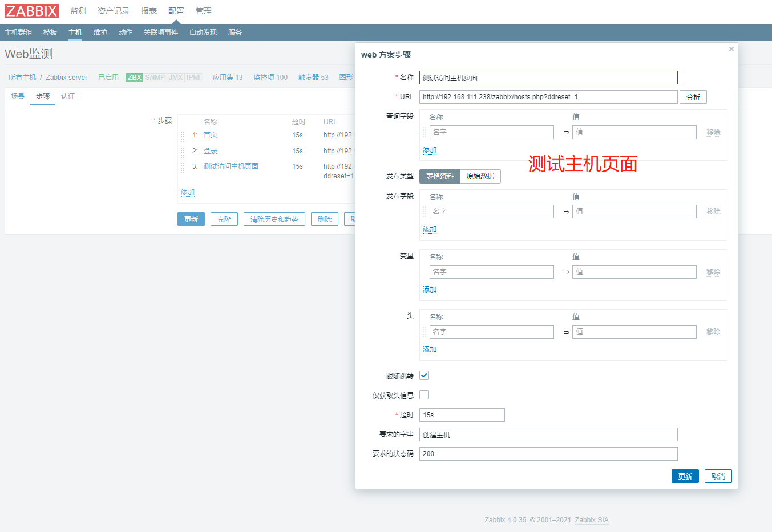Focus the 超时 field
Image resolution: width=772 pixels, height=532 pixels.
pyautogui.click(x=462, y=415)
